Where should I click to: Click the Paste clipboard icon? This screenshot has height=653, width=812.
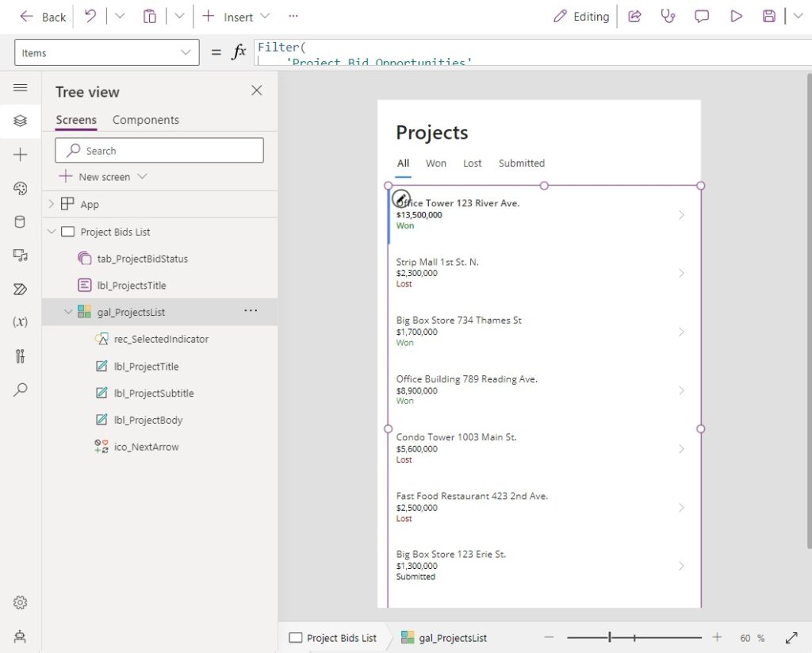pos(150,17)
